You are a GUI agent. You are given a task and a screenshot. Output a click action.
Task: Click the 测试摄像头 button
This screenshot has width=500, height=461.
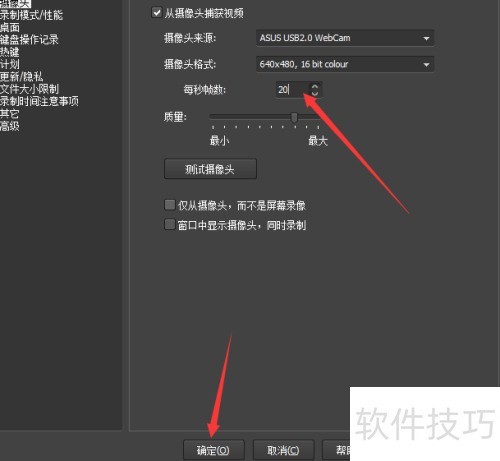[x=210, y=169]
